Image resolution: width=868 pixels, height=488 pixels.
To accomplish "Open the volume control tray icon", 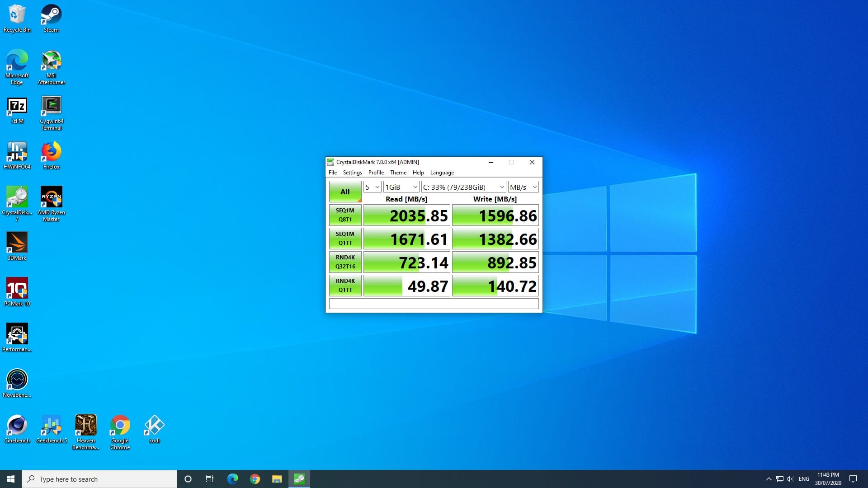I will tap(790, 479).
